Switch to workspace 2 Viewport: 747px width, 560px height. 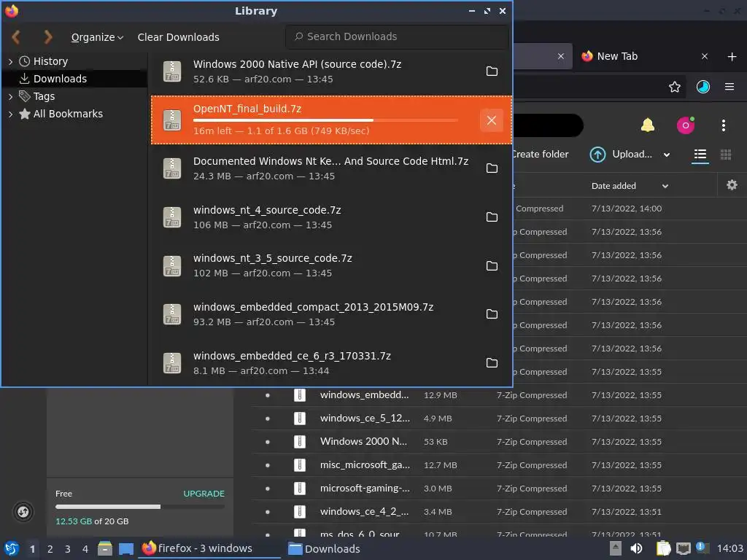[50, 549]
